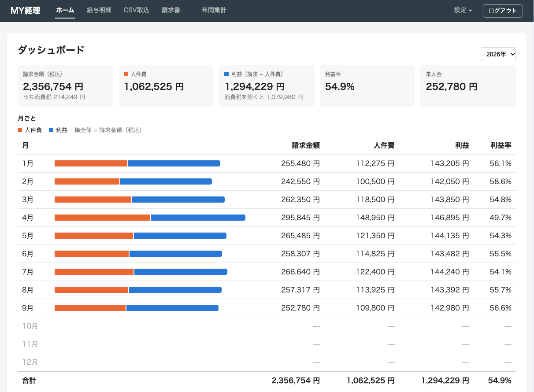
Task: Click the 54.9% total in 合計 row
Action: coord(500,381)
